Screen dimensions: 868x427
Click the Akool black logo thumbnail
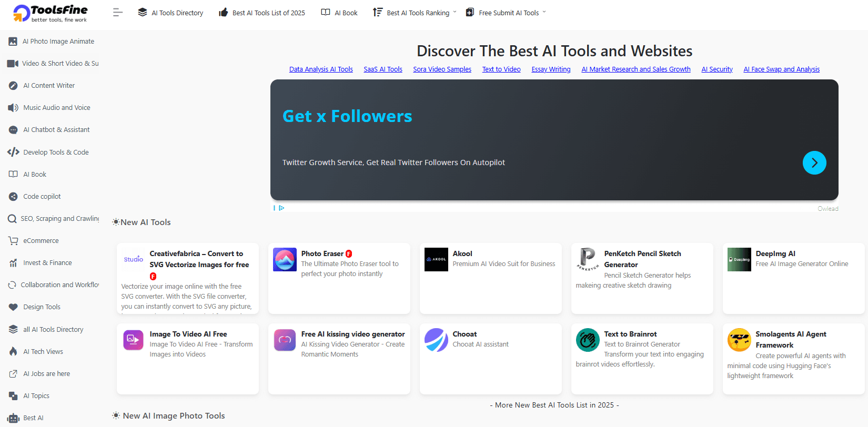tap(436, 259)
